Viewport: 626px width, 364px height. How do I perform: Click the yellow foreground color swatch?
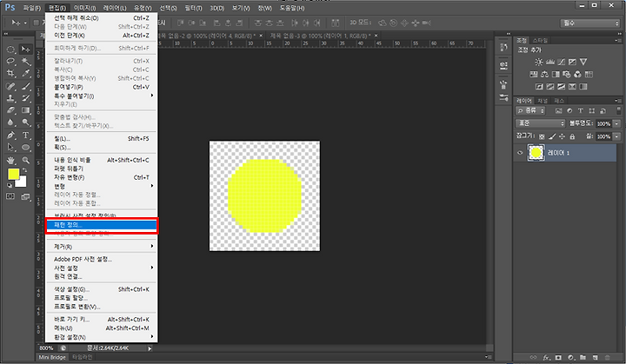(x=13, y=174)
